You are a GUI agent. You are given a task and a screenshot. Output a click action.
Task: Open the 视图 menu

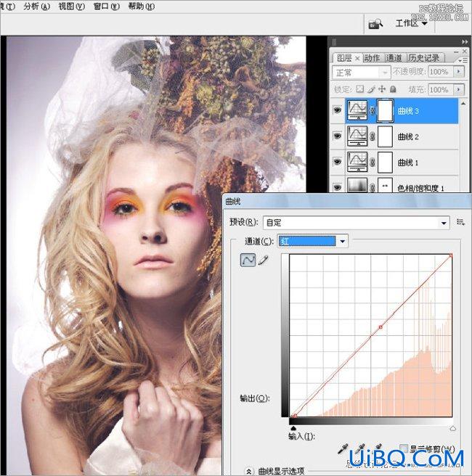click(71, 7)
